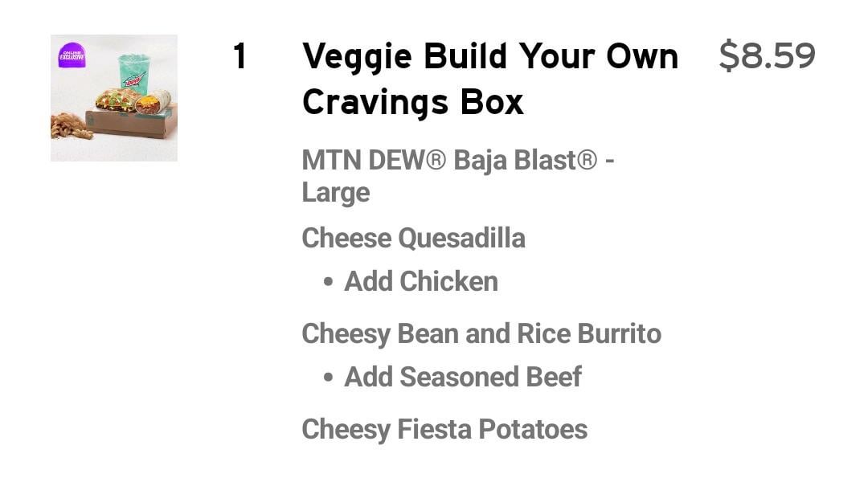Screen dimensions: 868x478
Task: Select the Cheesy Fiesta Potatoes item
Action: [444, 429]
